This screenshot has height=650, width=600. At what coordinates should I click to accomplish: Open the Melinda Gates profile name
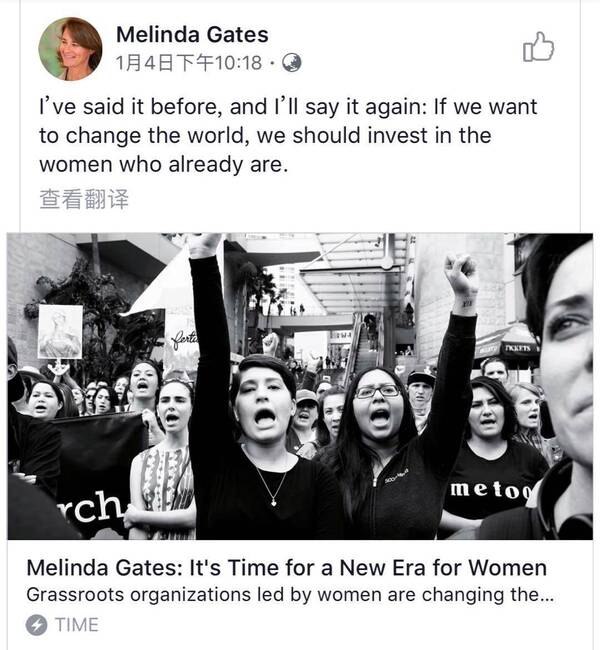tap(192, 34)
